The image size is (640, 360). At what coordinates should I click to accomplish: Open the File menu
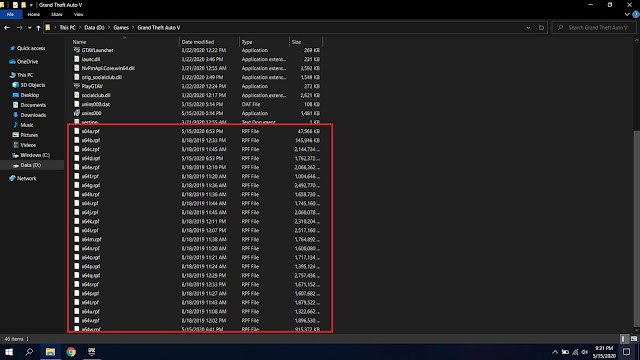[x=11, y=14]
